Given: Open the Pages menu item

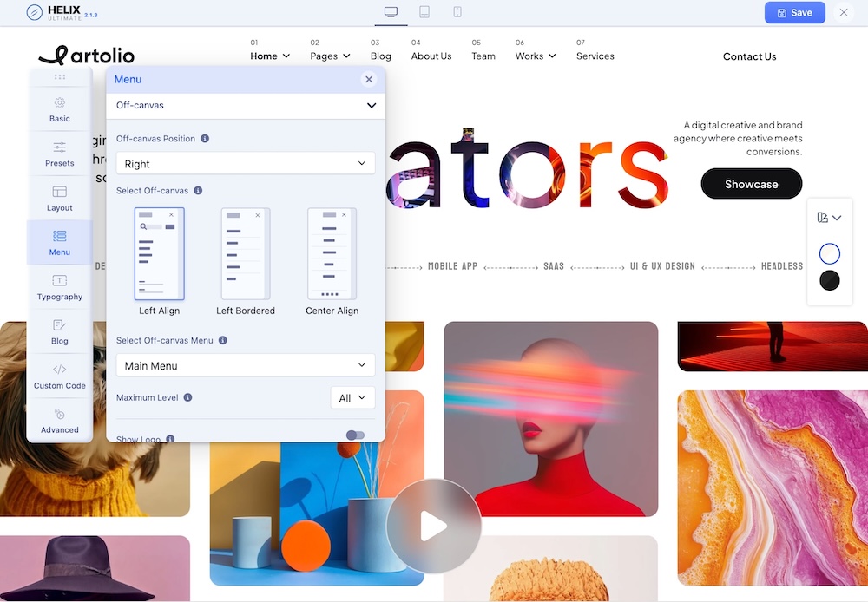Looking at the screenshot, I should tap(330, 56).
